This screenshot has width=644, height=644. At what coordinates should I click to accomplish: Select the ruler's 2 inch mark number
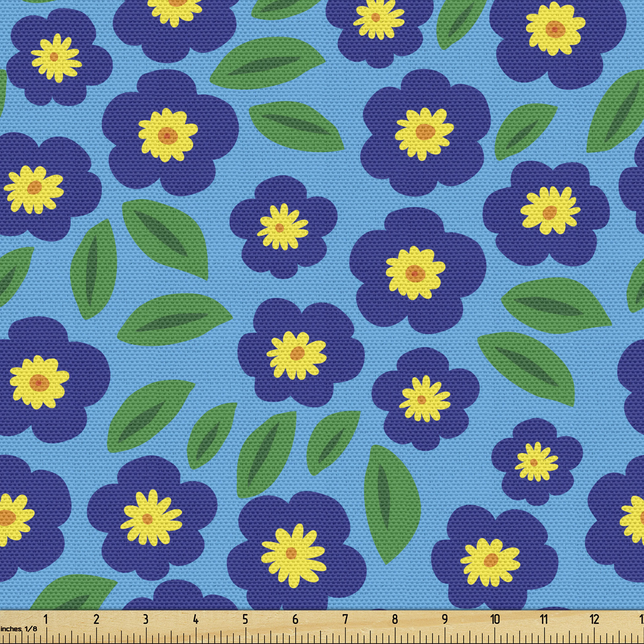96,619
